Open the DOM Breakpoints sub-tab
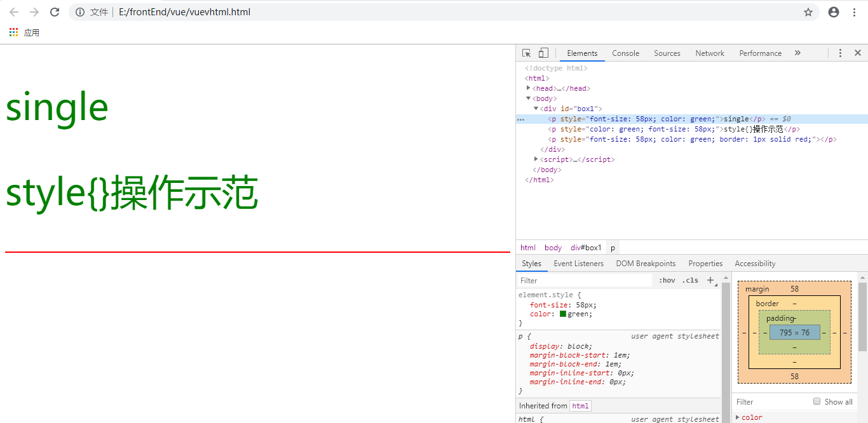Screen dimensions: 868x423 click(646, 264)
